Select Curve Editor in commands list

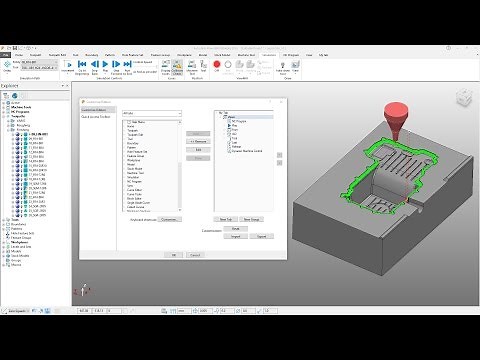click(x=134, y=190)
